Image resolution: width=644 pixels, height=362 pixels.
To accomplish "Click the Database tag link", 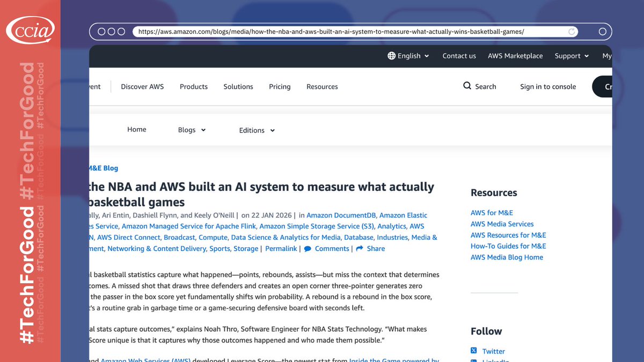I will 359,238.
